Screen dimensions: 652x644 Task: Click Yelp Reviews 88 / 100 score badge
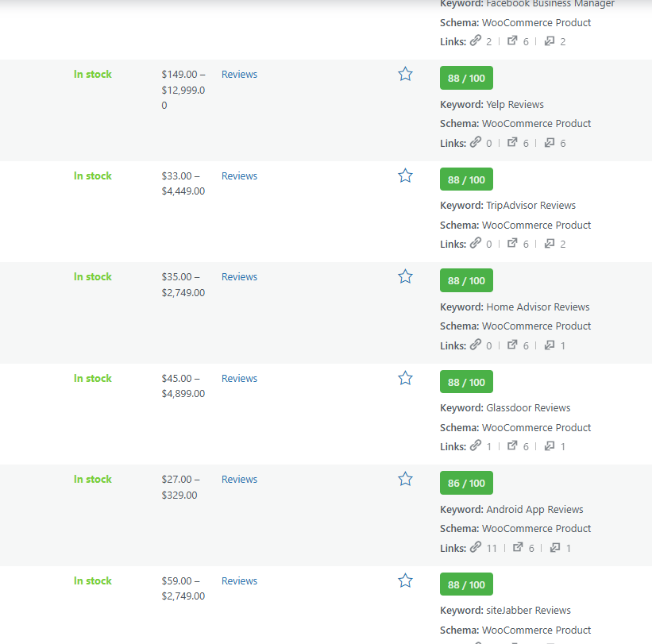coord(466,79)
